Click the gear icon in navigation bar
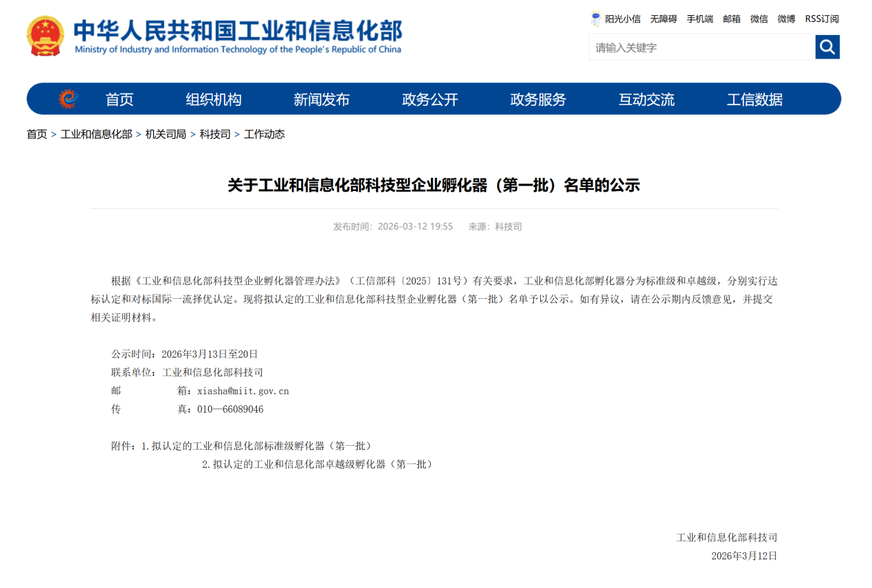Image resolution: width=872 pixels, height=588 pixels. 68,99
